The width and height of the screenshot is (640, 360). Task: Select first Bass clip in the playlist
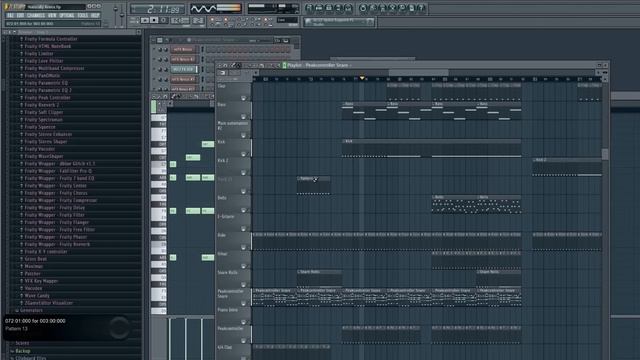tap(364, 111)
